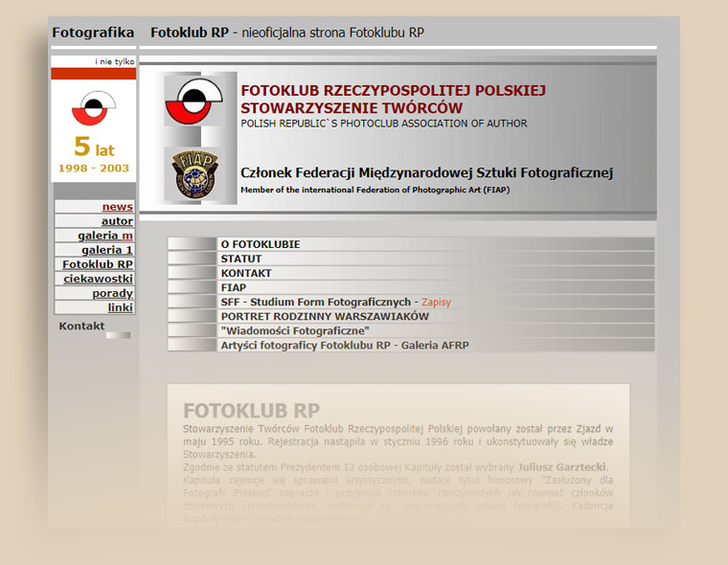
Task: Click the name Juliusz Garztecki
Action: pos(562,467)
